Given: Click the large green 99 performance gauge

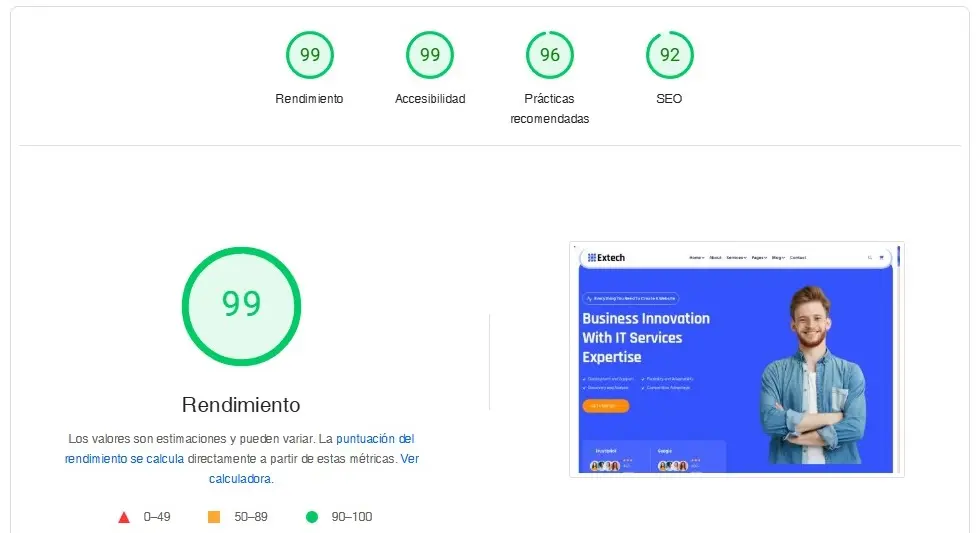Looking at the screenshot, I should 241,304.
